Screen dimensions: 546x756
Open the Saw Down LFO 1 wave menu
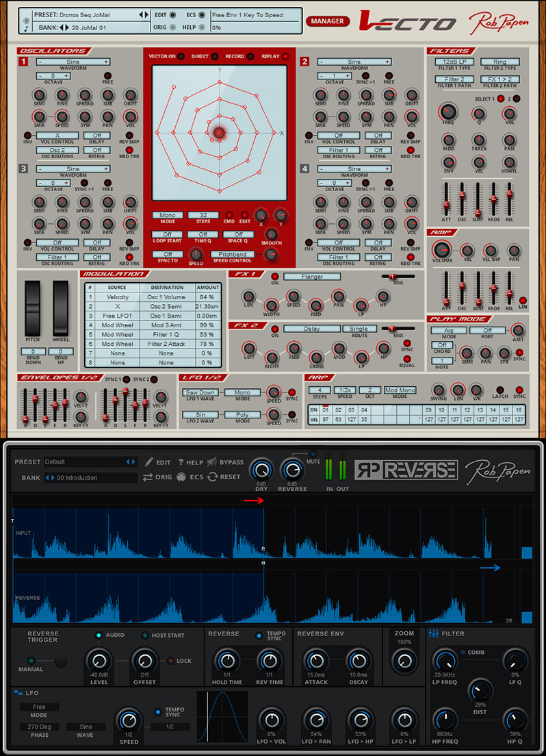point(200,392)
